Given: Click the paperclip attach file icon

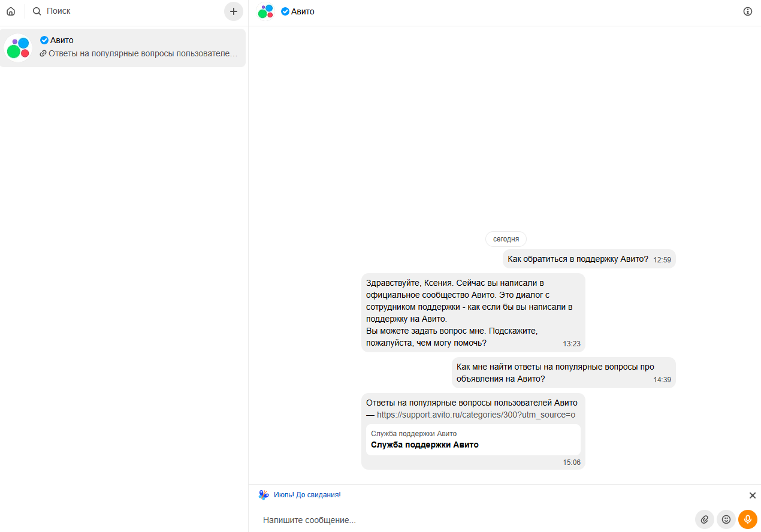Looking at the screenshot, I should [x=705, y=519].
